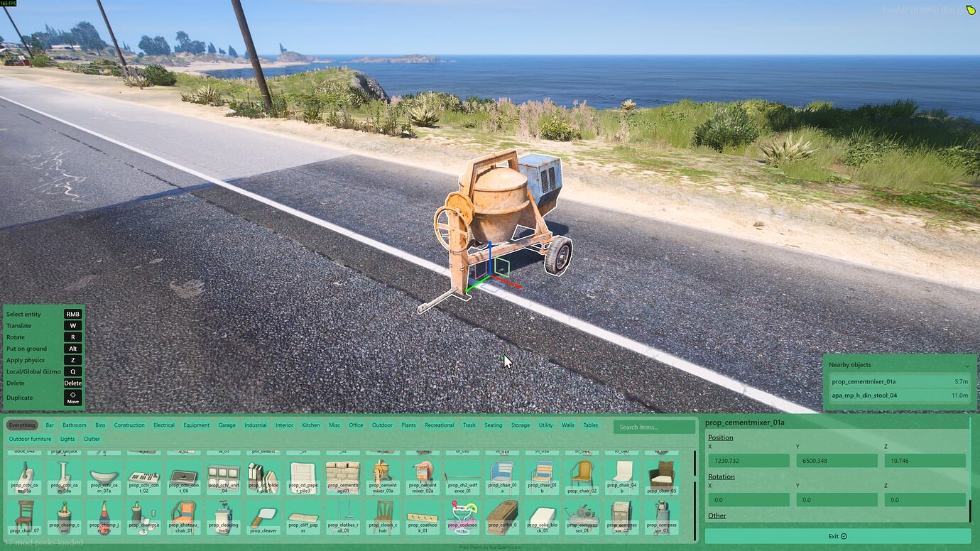Collapse the Rotation section heading
Viewport: 980px width, 551px height.
721,476
